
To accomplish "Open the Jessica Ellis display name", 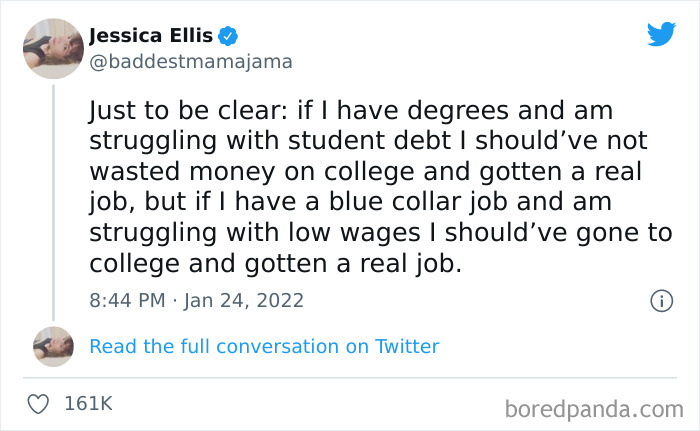I will [x=151, y=36].
